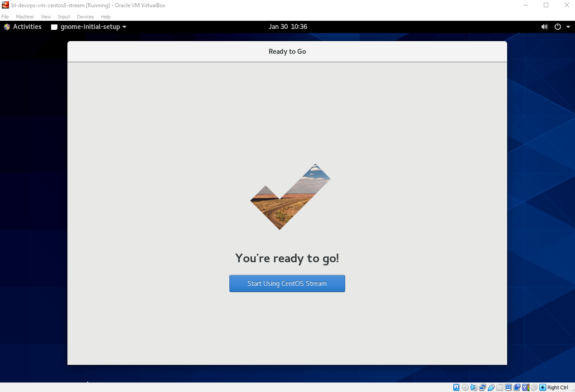Click Start Using CentOS Stream button
575x392 pixels.
287,283
